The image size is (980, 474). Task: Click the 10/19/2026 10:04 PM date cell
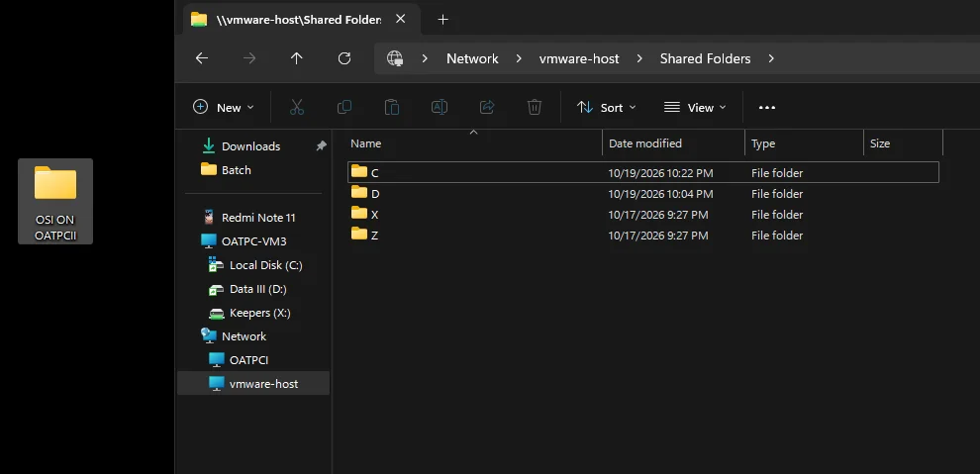660,194
